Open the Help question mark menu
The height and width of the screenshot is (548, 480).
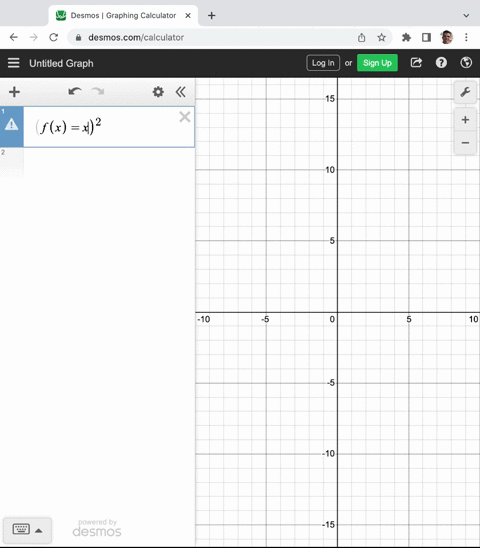coord(441,63)
